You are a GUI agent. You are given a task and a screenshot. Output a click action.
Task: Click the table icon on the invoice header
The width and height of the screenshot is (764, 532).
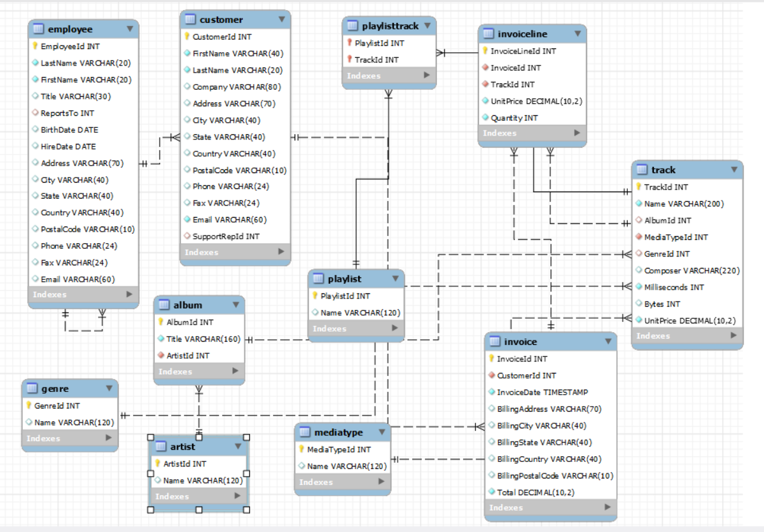[x=494, y=342]
